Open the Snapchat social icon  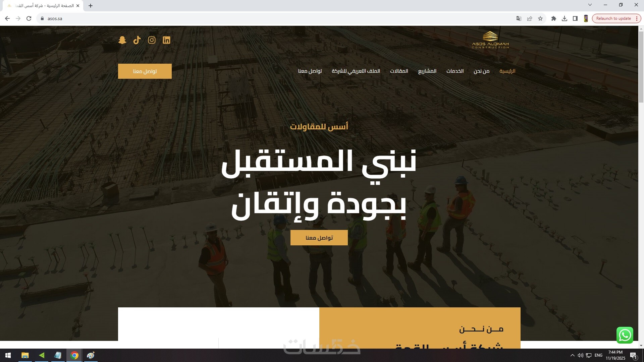(x=122, y=40)
